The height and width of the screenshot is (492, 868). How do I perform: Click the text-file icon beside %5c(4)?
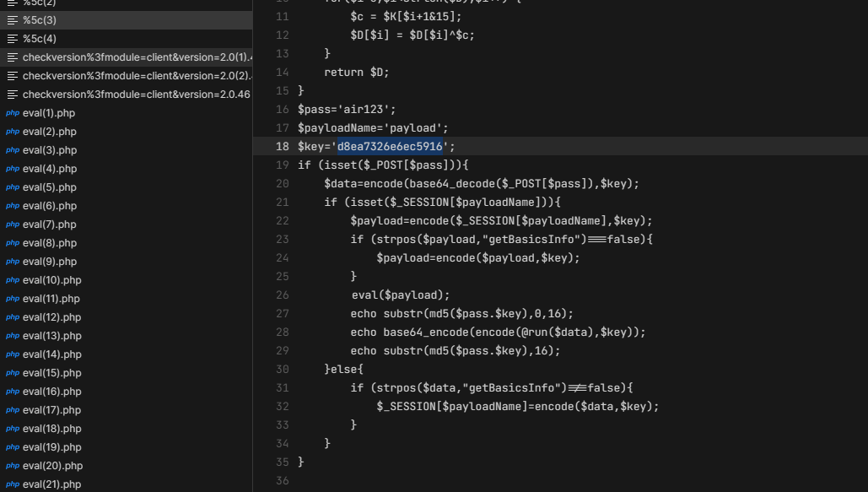(12, 39)
